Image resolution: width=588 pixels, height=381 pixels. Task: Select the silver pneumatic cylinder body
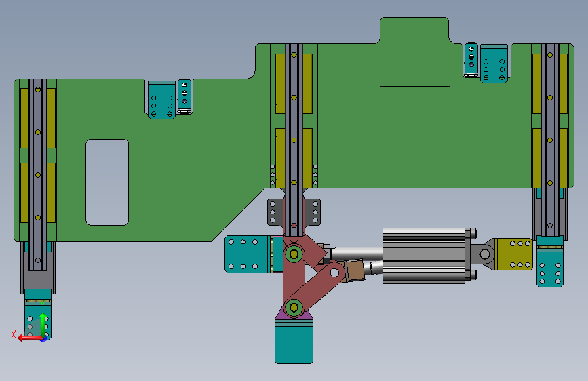pyautogui.click(x=424, y=256)
